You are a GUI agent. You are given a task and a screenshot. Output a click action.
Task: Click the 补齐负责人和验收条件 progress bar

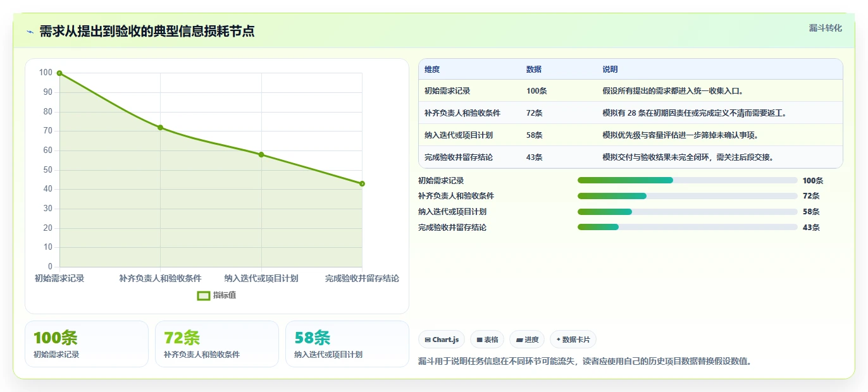tap(687, 196)
